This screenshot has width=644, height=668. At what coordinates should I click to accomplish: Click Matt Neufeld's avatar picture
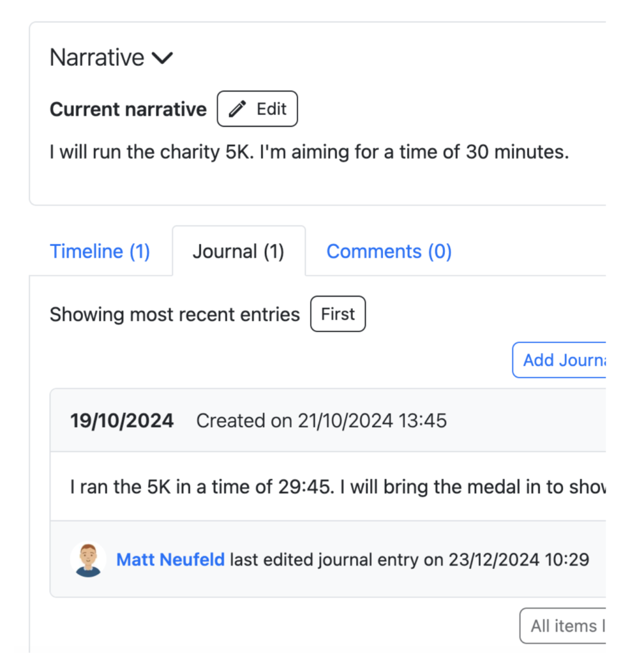coord(87,560)
